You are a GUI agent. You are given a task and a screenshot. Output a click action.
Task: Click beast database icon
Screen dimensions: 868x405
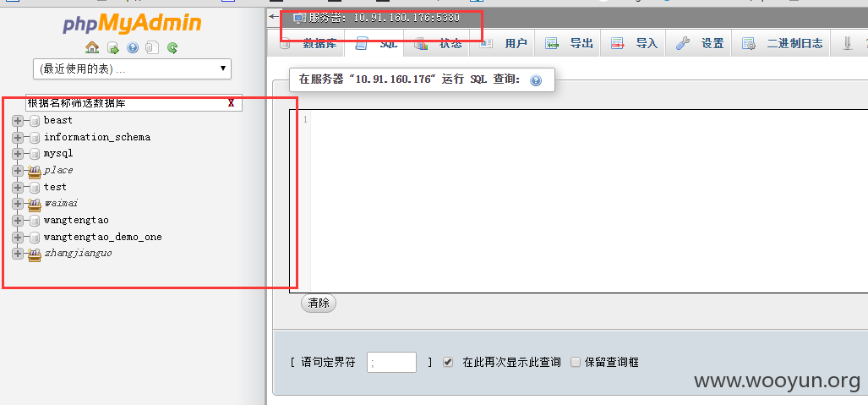click(35, 121)
